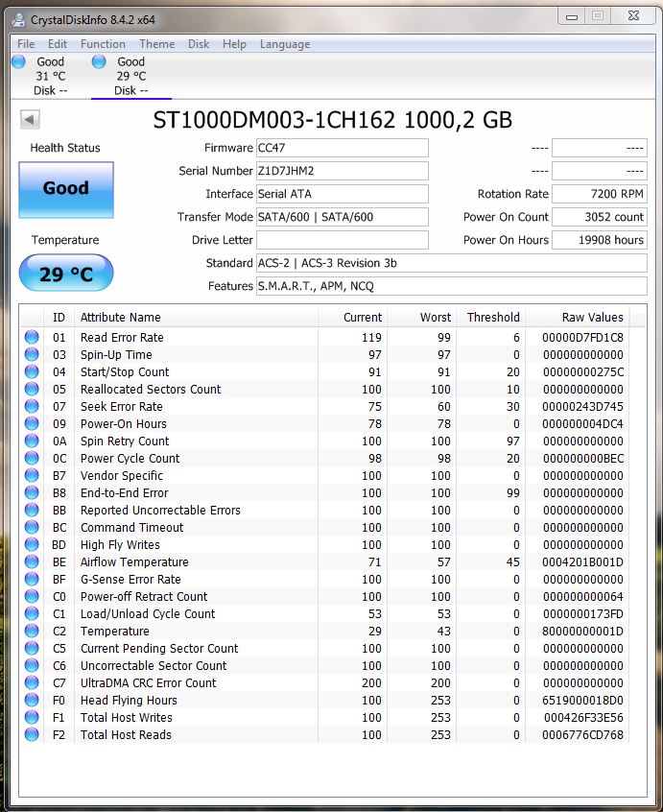663x812 pixels.
Task: Click the Current column header
Action: (x=352, y=317)
